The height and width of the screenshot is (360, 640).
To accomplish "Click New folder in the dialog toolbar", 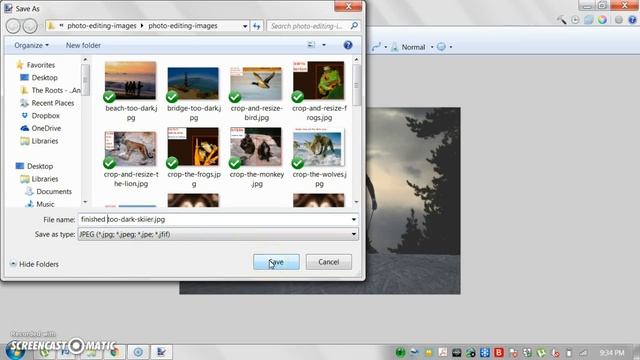I will (x=83, y=45).
